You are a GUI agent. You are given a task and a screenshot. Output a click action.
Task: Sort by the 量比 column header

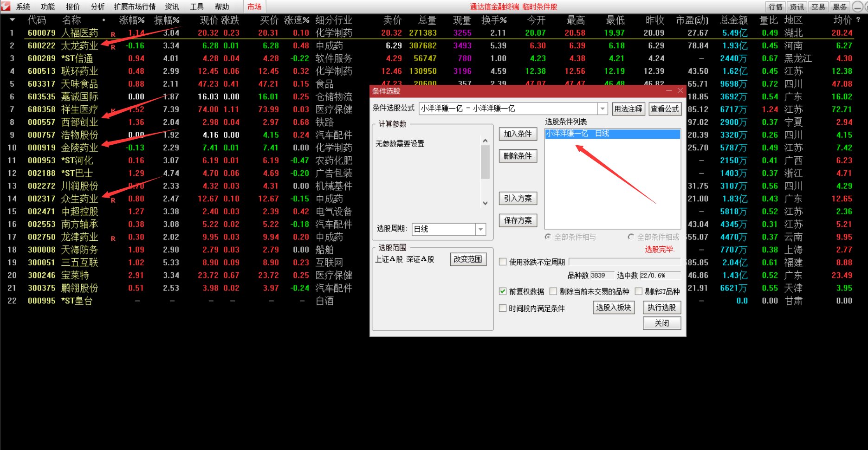click(x=769, y=20)
